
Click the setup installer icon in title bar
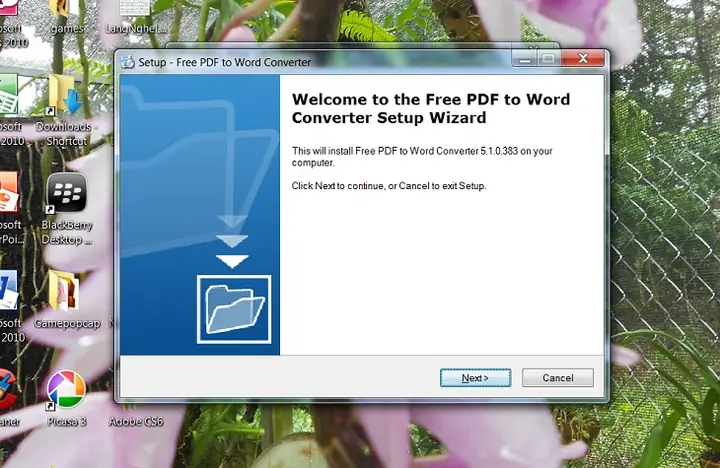tap(127, 62)
